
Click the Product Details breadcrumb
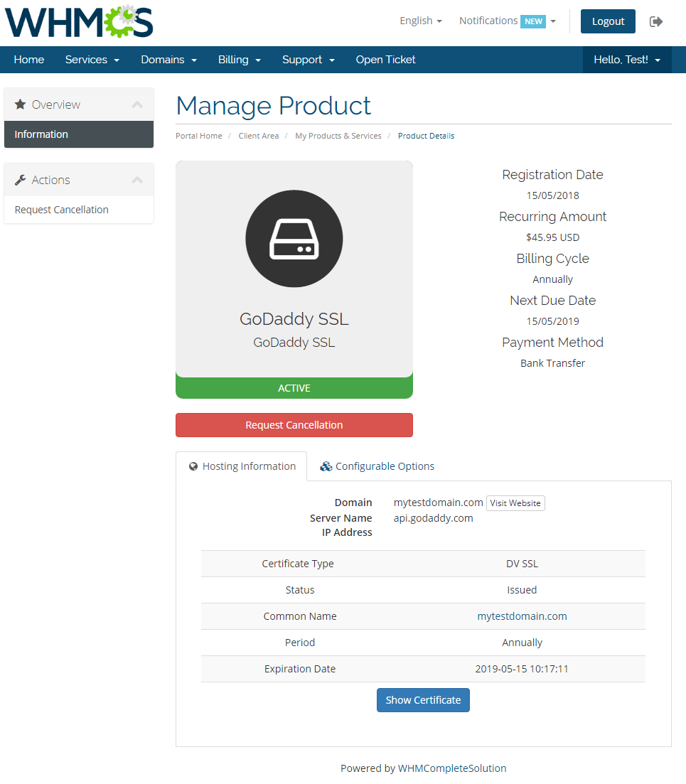[426, 136]
